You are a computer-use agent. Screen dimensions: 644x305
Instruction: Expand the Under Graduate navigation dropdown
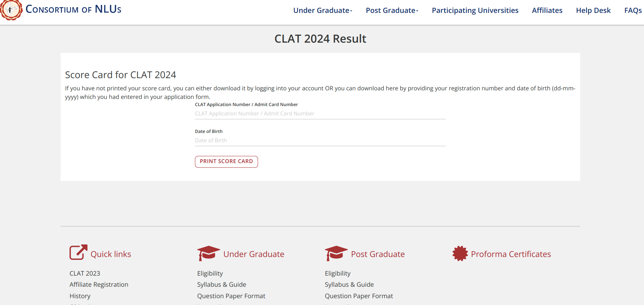[323, 10]
